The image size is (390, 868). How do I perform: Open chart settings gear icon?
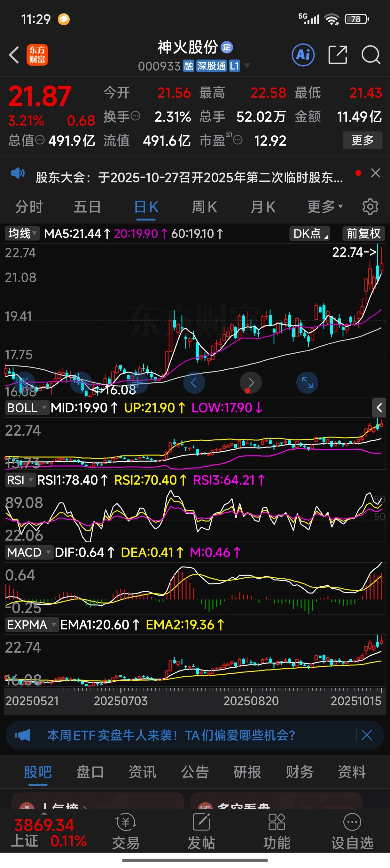pos(370,206)
